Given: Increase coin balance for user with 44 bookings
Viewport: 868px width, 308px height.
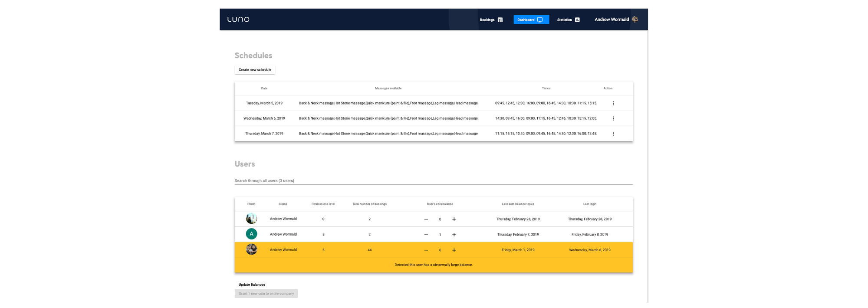Looking at the screenshot, I should 454,250.
